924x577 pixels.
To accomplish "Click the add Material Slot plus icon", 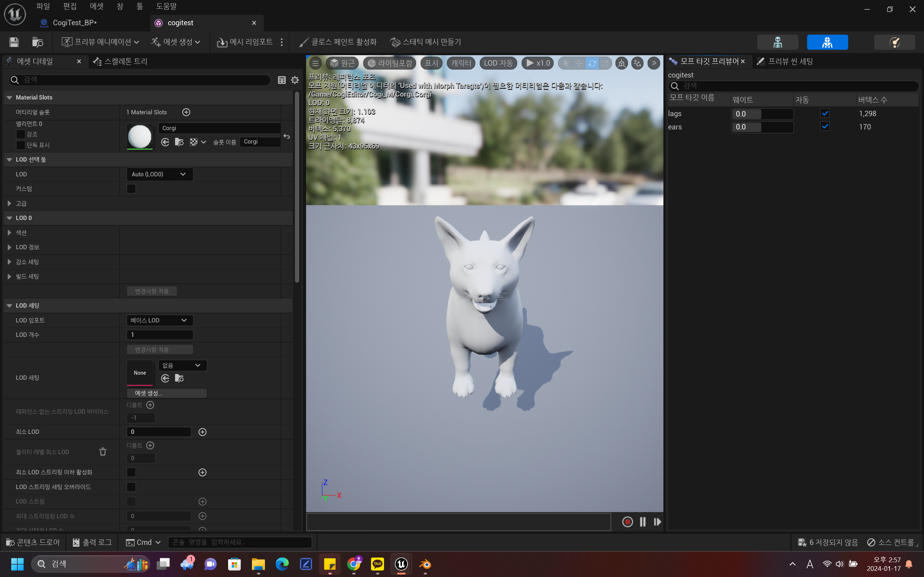I will tap(186, 112).
